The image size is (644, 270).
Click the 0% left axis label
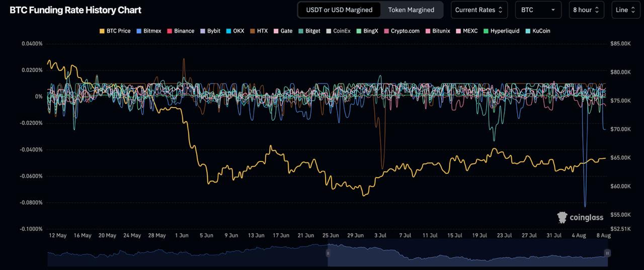pos(39,97)
